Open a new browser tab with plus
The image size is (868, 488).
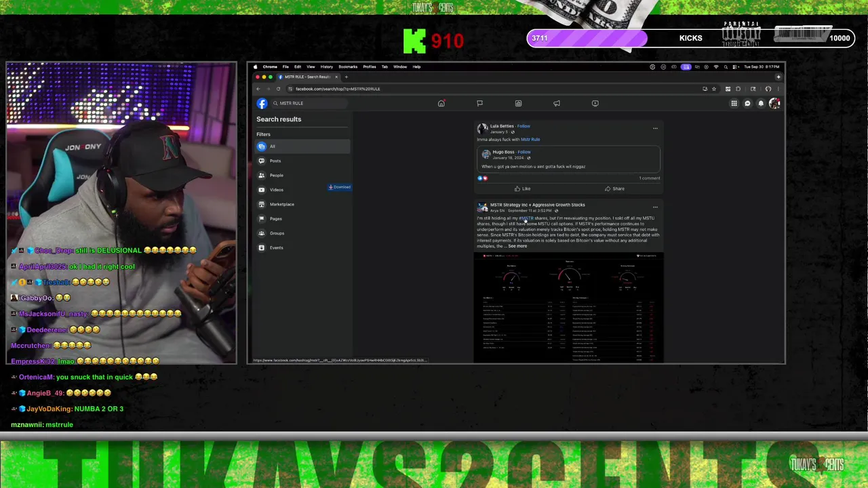346,77
